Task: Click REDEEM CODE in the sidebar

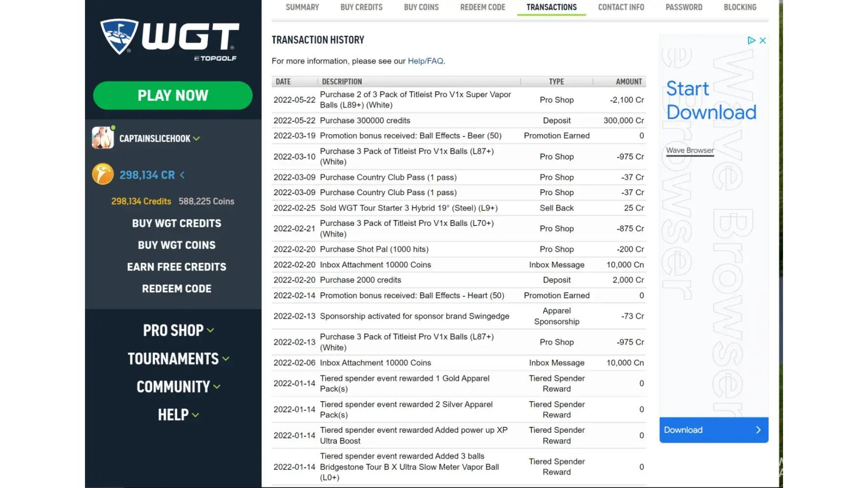Action: pos(177,289)
